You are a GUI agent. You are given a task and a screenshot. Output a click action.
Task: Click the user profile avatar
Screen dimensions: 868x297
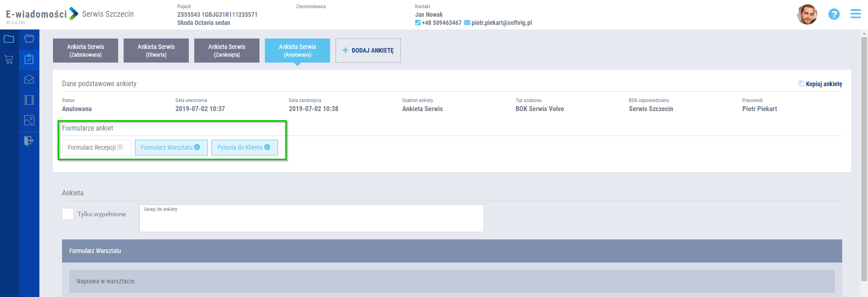click(x=807, y=15)
